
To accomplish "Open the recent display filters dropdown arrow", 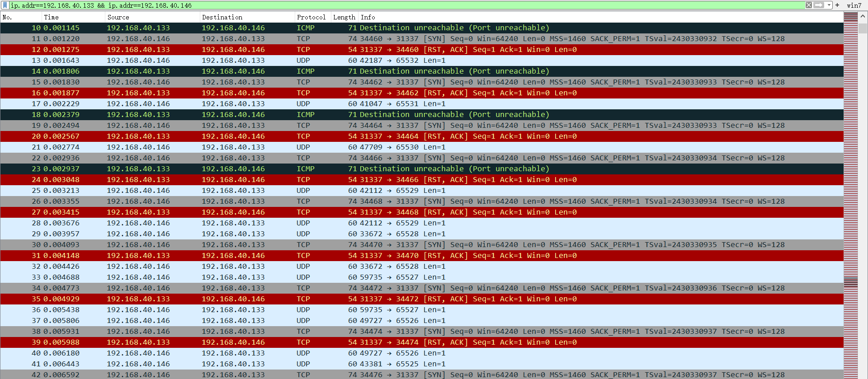I will pyautogui.click(x=829, y=5).
